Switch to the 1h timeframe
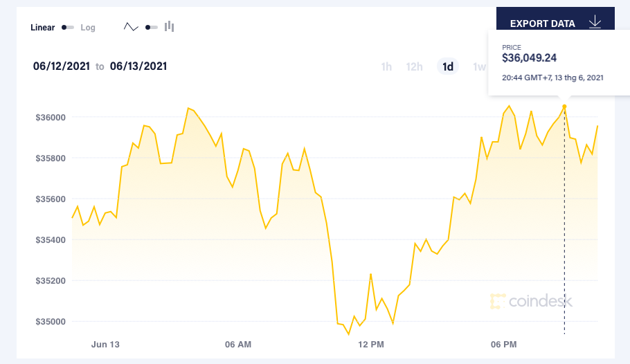 (386, 66)
